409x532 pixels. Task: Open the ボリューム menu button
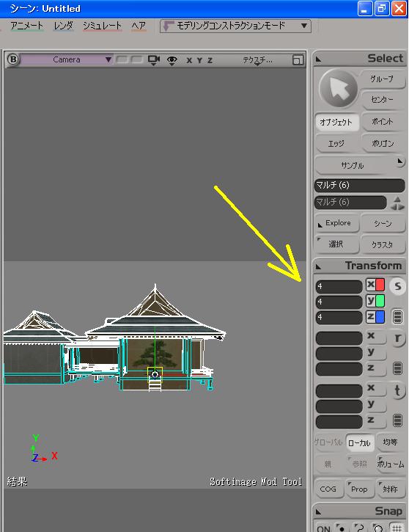coord(391,464)
